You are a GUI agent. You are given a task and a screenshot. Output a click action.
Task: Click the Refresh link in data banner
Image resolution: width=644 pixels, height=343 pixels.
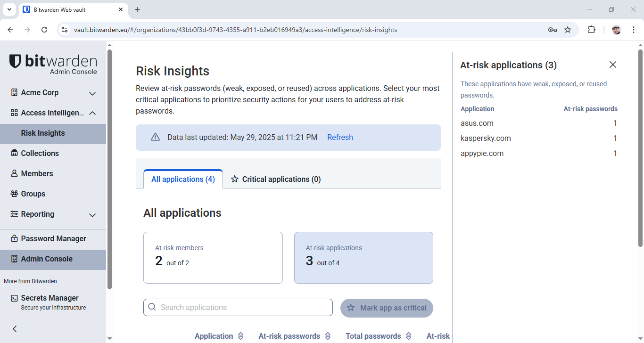340,137
